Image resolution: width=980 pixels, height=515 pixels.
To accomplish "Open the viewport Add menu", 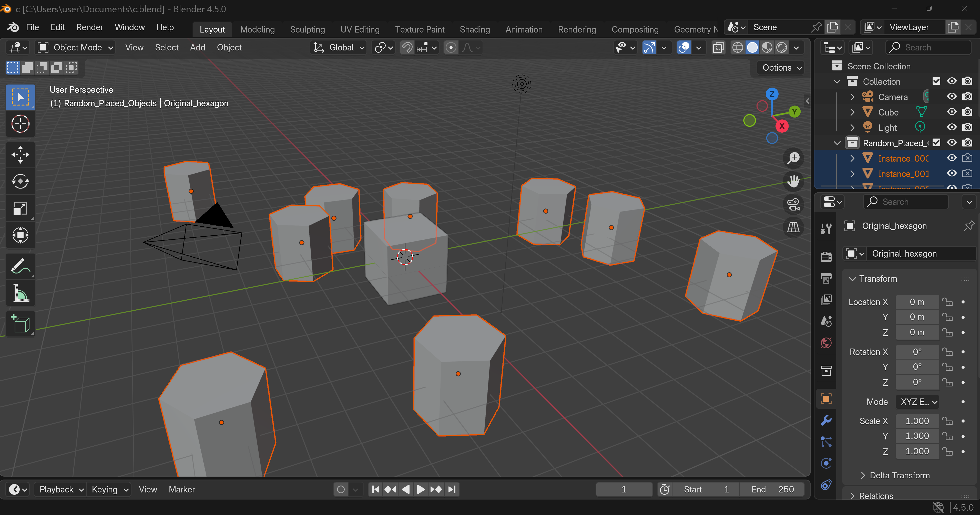I will click(197, 48).
